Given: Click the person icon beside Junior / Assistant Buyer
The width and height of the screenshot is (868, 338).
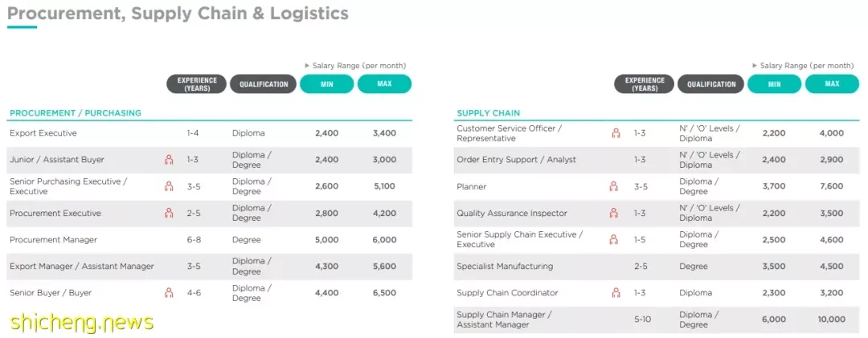Looking at the screenshot, I should 169,160.
